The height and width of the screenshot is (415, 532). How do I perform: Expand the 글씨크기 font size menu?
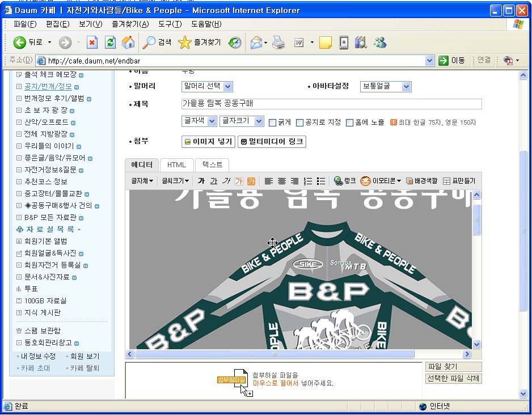pyautogui.click(x=175, y=181)
